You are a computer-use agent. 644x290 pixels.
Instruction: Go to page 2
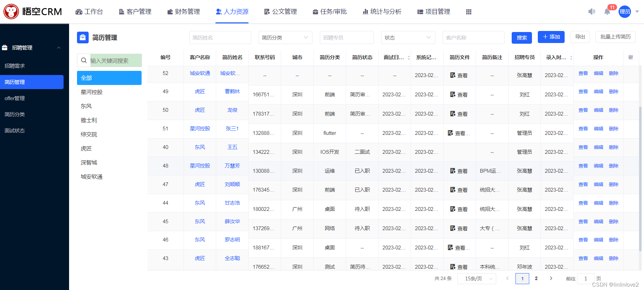pyautogui.click(x=536, y=278)
